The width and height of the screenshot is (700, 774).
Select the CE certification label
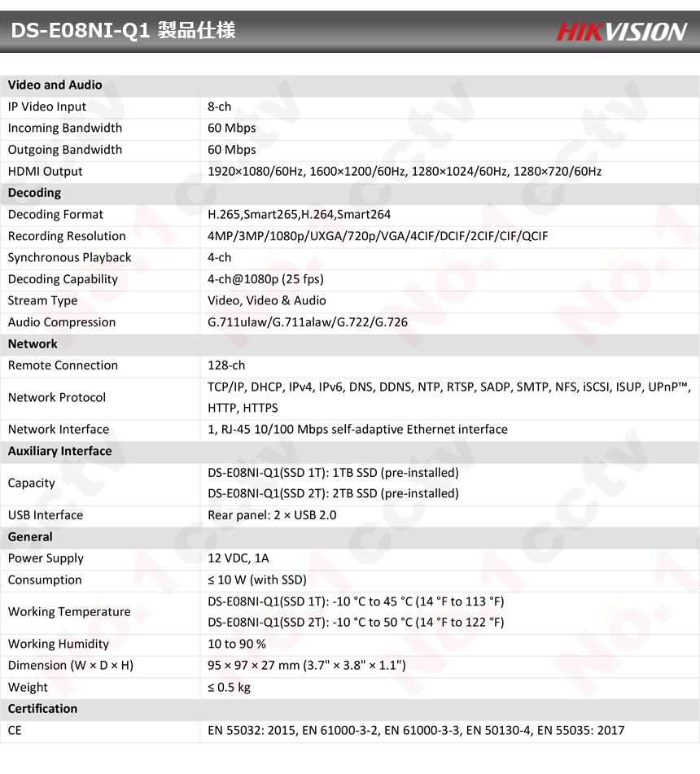[15, 731]
